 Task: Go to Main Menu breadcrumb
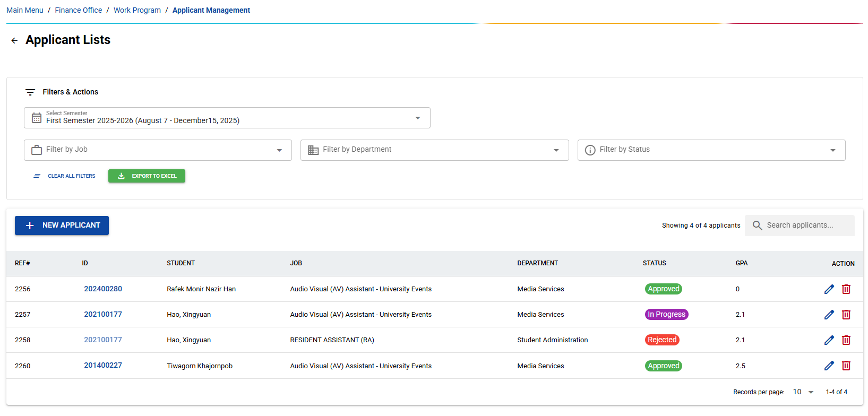pos(25,10)
